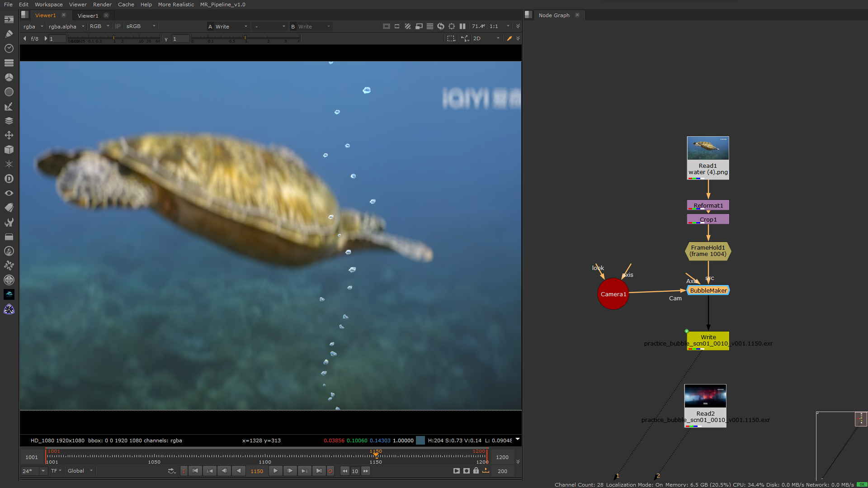This screenshot has height=488, width=868.
Task: Open the Deep nodes 'D' toolbar icon
Action: (x=9, y=179)
